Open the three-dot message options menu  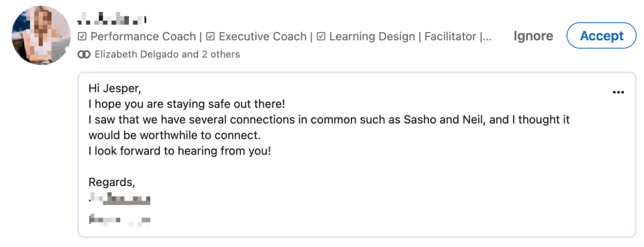(x=618, y=92)
